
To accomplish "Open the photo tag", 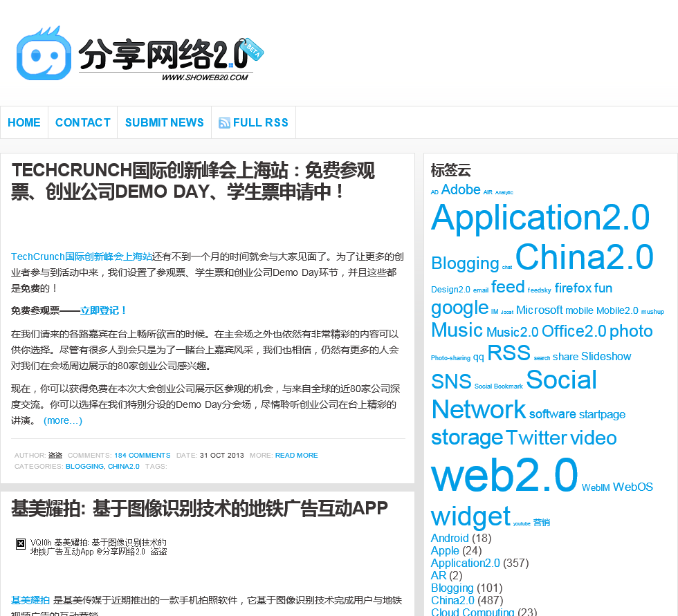I will click(x=631, y=331).
